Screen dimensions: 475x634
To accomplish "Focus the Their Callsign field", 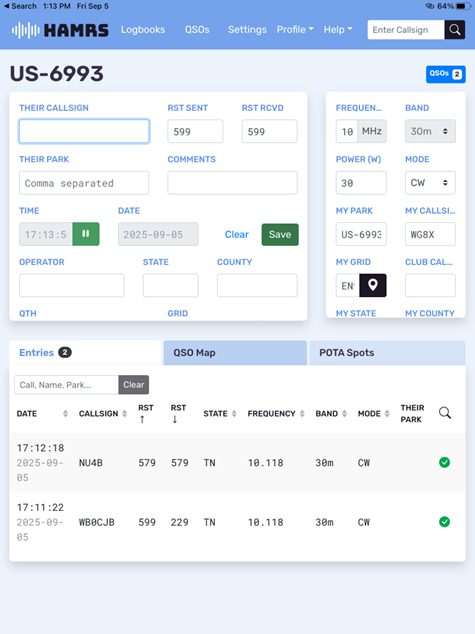I will click(x=84, y=131).
